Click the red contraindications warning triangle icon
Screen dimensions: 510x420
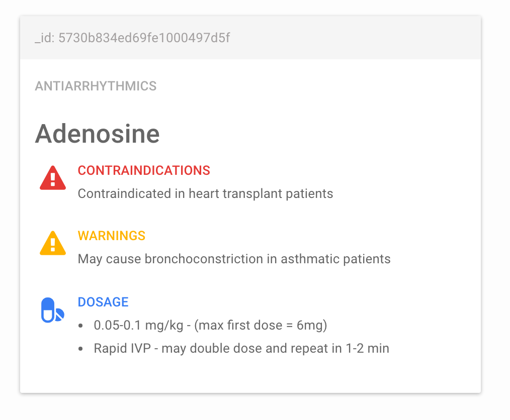coord(53,178)
